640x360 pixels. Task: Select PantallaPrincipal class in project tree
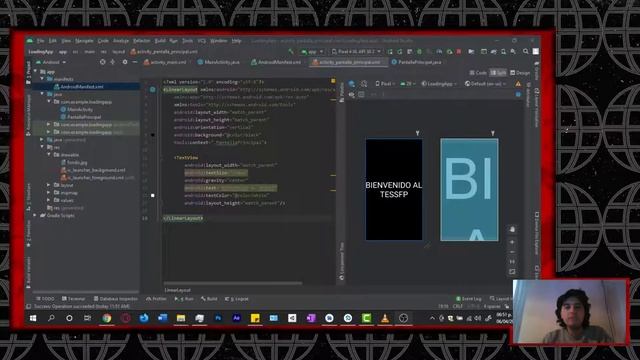[x=81, y=117]
